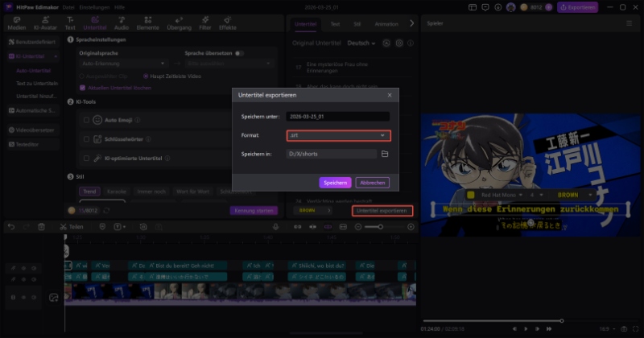Switch to the Text tab in right panel
This screenshot has width=644, height=338.
click(335, 24)
